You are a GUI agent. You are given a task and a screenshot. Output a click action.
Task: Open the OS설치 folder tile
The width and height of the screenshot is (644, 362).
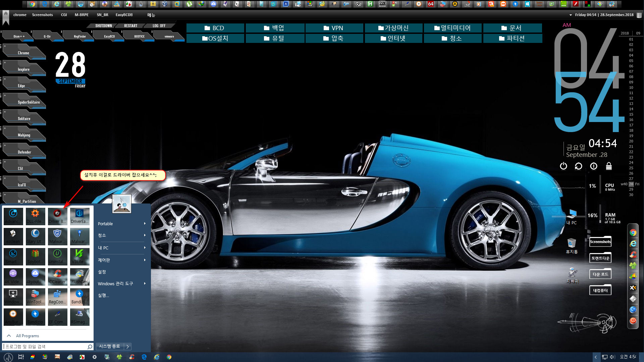(215, 39)
